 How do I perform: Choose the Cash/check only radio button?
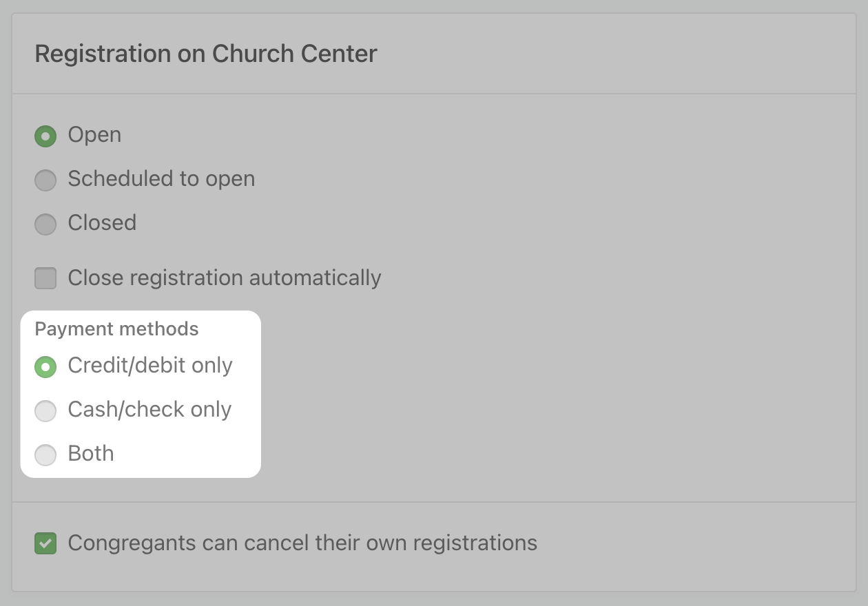[x=45, y=411]
